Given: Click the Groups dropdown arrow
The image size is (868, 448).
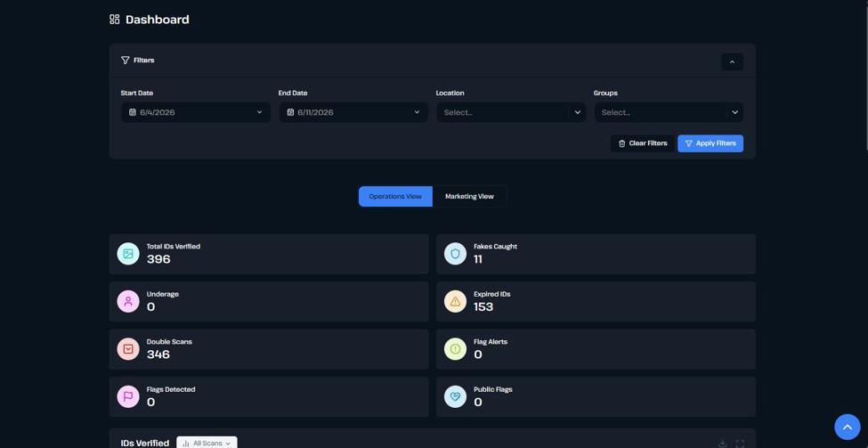Looking at the screenshot, I should point(734,112).
